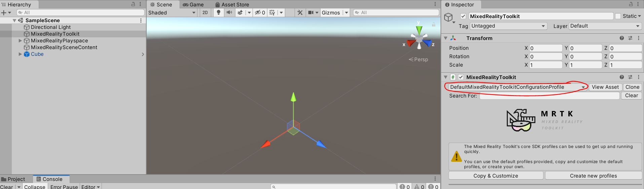The image size is (644, 189).
Task: Open Cube prefab with right chevron
Action: point(143,54)
